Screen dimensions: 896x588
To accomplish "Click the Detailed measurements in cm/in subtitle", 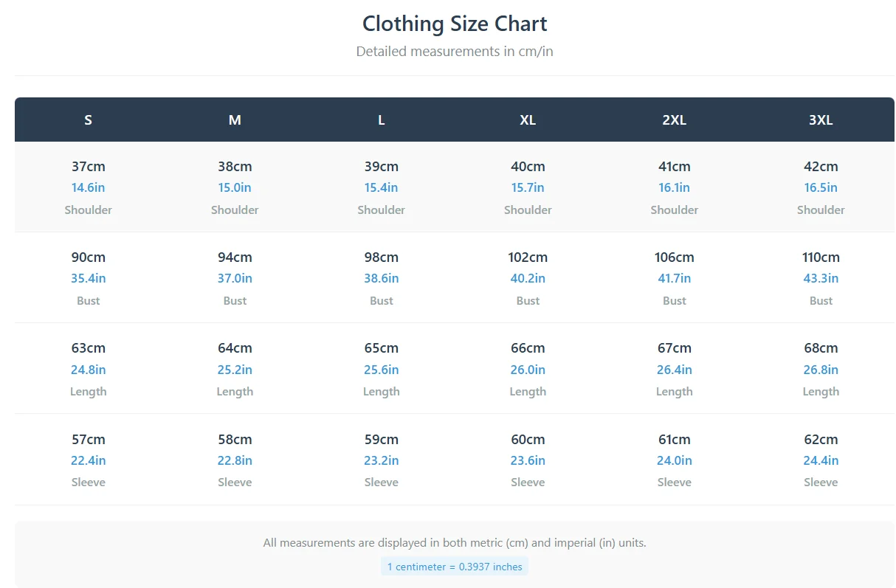I will coord(455,52).
